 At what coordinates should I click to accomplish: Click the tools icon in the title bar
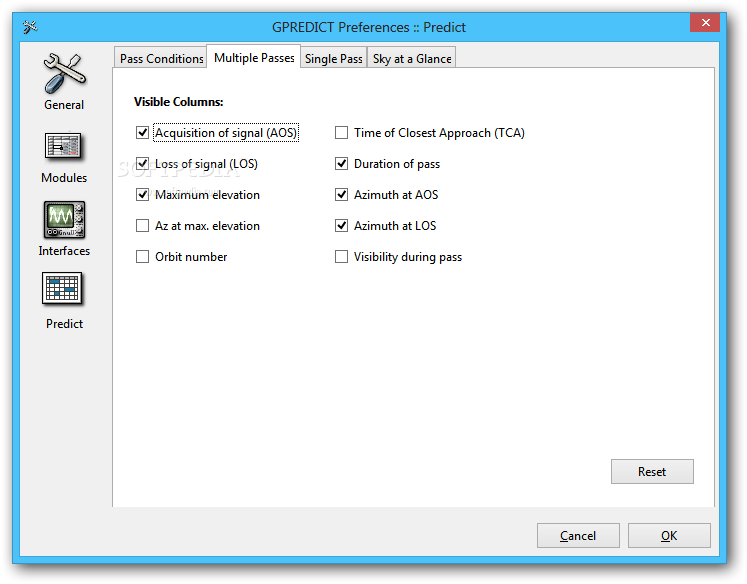(30, 27)
